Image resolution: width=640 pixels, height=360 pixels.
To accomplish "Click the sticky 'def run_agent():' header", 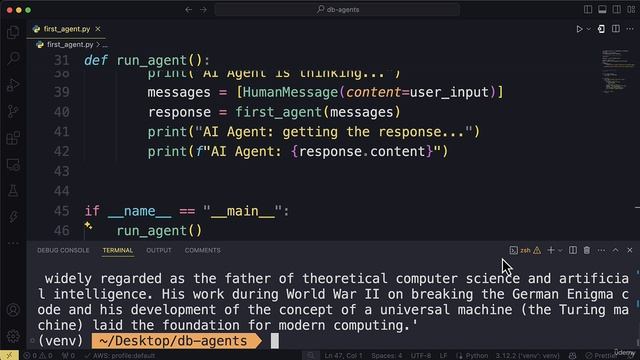I will (147, 60).
